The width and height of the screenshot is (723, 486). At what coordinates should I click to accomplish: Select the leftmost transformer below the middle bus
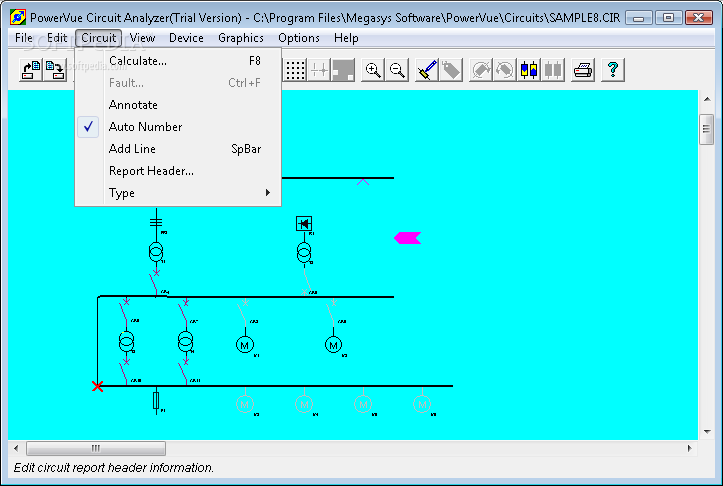click(126, 342)
